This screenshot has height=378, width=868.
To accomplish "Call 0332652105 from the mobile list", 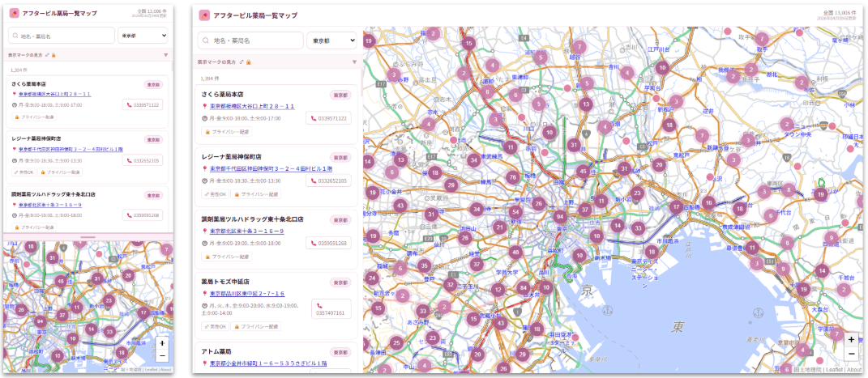I will pyautogui.click(x=143, y=161).
